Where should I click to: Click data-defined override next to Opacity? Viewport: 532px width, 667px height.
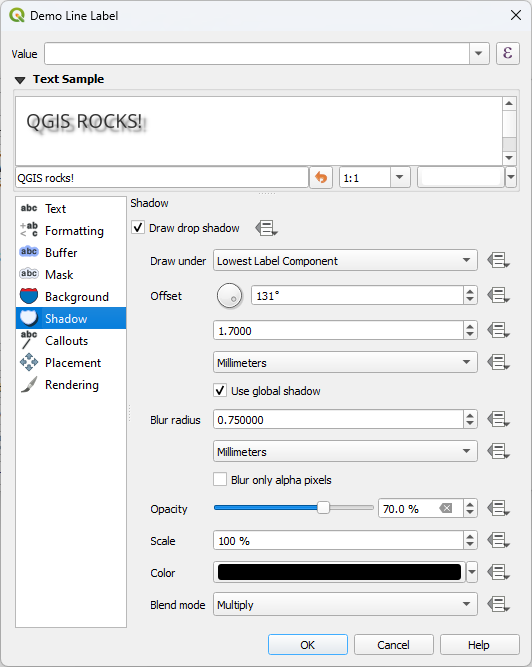[x=498, y=508]
